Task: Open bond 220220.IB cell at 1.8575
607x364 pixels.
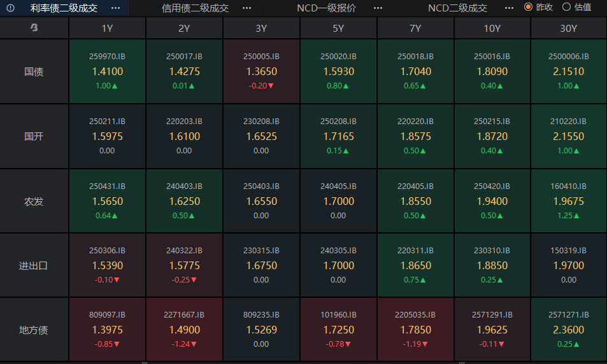Action: tap(415, 137)
